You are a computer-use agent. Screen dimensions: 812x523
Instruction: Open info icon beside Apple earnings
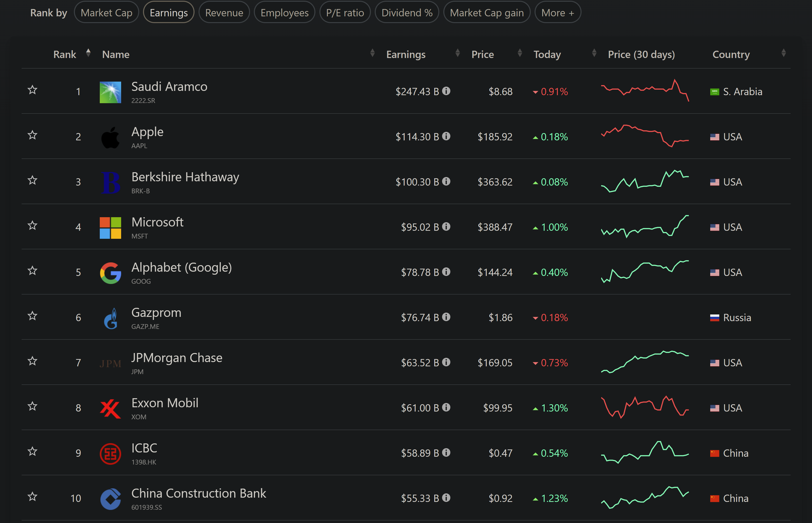(x=446, y=136)
